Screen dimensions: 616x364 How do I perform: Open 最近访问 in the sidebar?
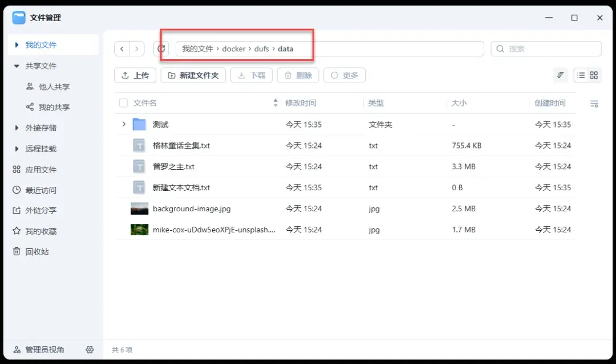tap(40, 190)
